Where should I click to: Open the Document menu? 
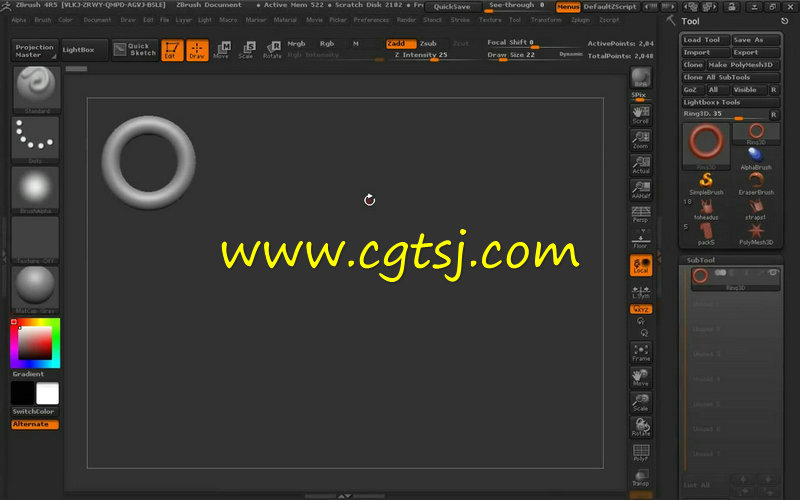(x=97, y=20)
